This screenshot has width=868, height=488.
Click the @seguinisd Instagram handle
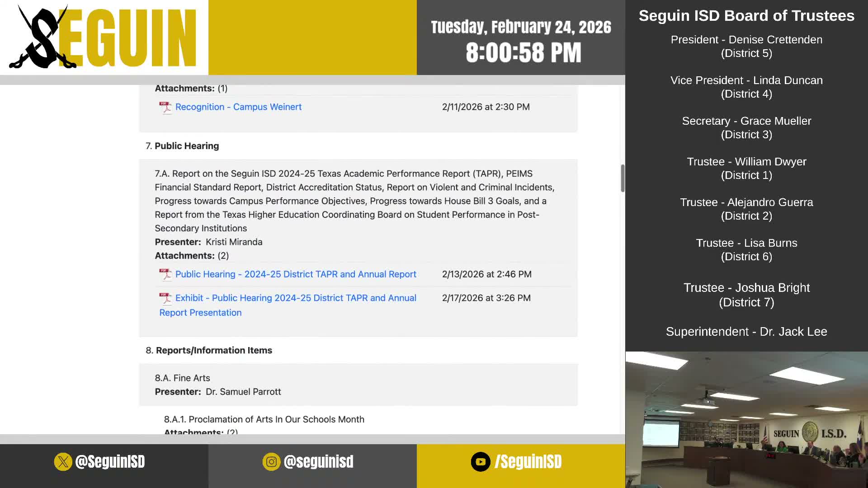coord(318,462)
